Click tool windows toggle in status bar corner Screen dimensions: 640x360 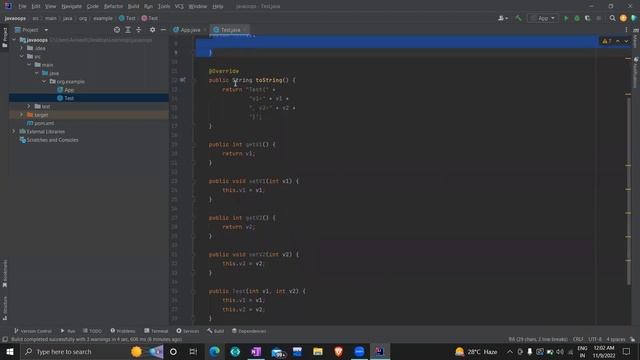click(x=4, y=339)
